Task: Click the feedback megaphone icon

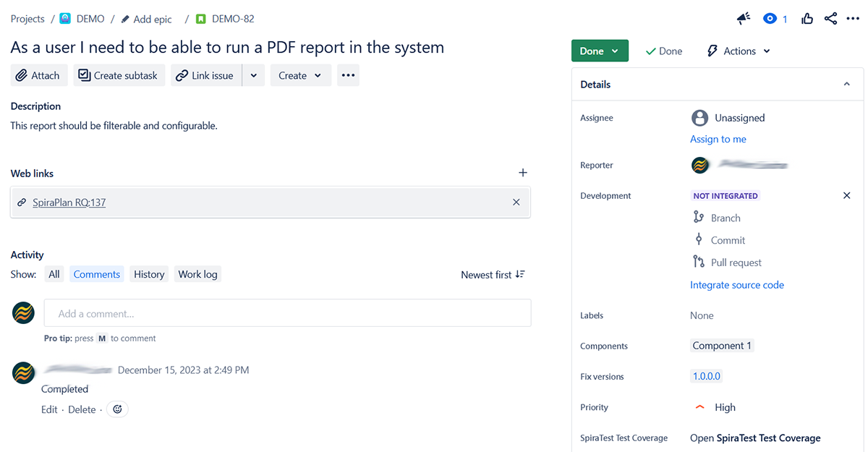Action: tap(744, 19)
